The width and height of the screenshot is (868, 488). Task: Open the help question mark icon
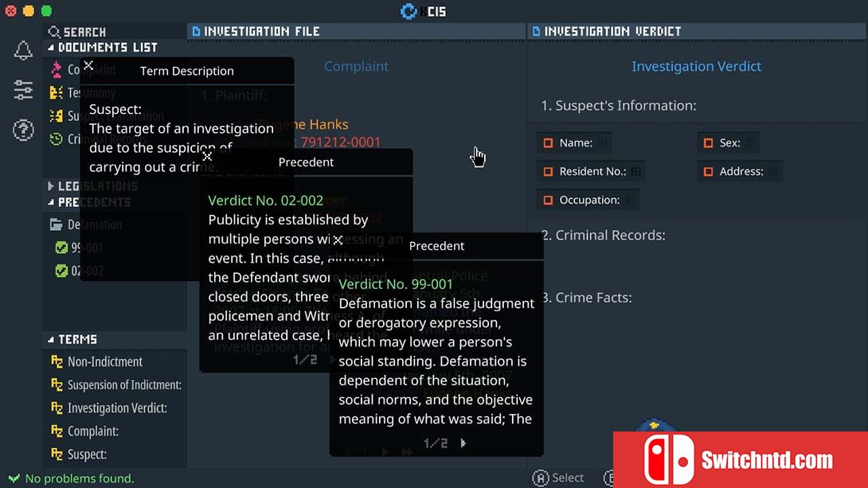[x=23, y=130]
